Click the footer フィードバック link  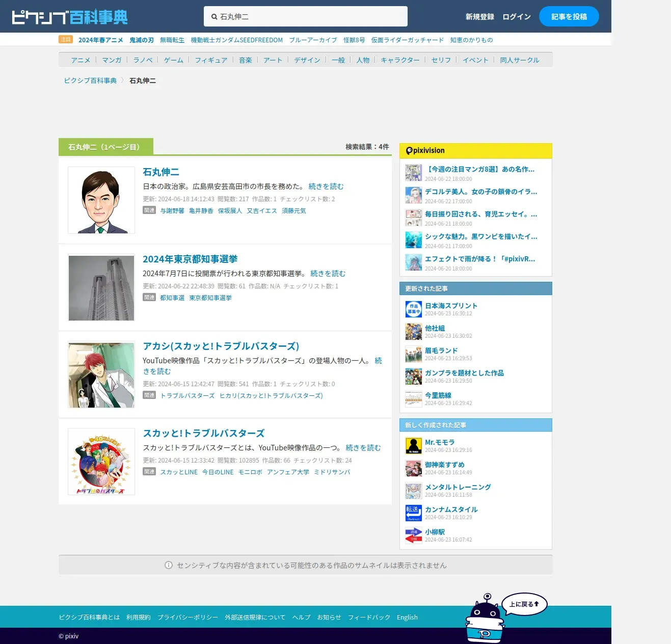click(x=369, y=618)
